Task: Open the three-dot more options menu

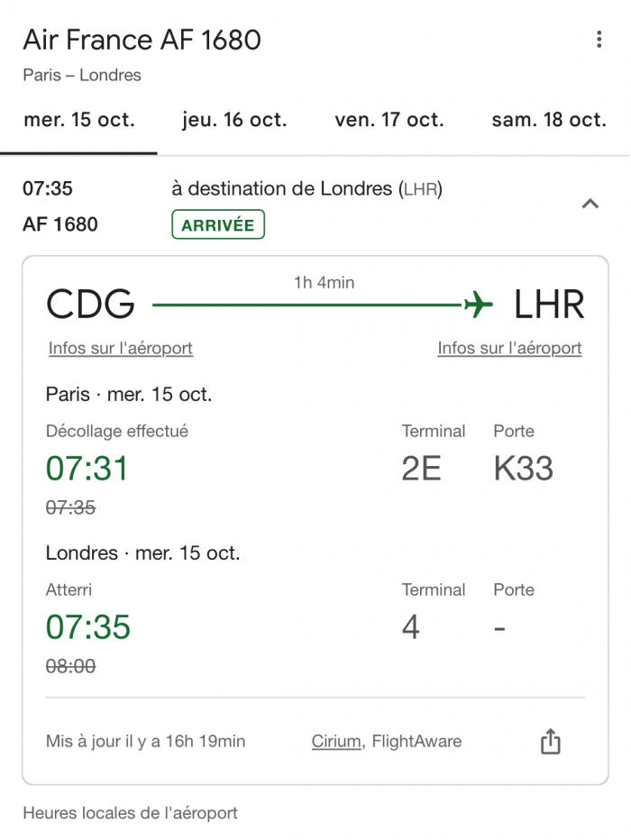Action: (x=599, y=40)
